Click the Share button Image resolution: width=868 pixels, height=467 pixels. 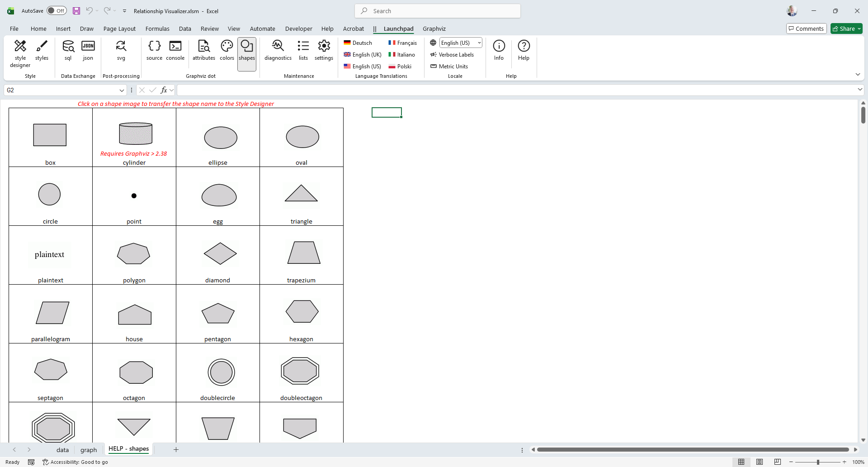coord(846,29)
